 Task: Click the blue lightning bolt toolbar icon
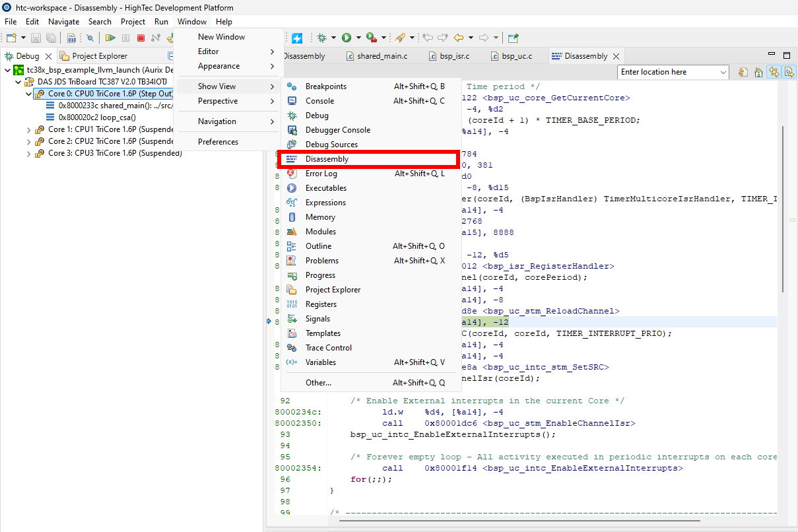point(297,38)
